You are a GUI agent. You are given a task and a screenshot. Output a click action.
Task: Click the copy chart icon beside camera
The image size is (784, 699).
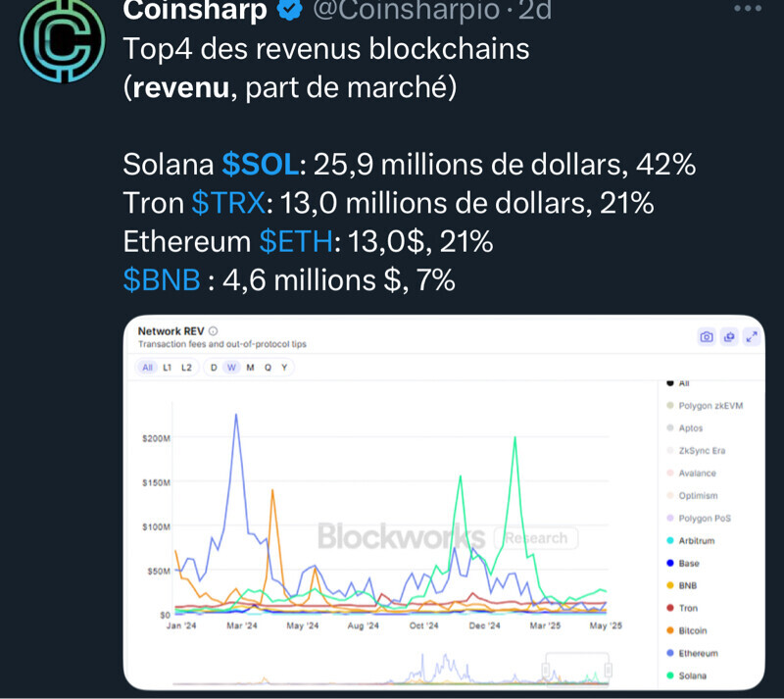(x=729, y=337)
